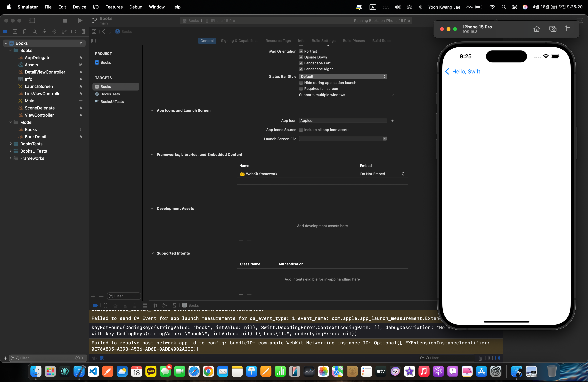The image size is (588, 382).
Task: Open the related items grid icon
Action: coord(94,31)
